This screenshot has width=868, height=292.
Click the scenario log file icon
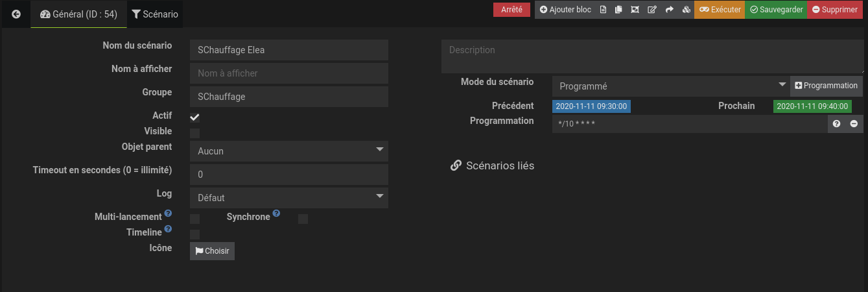[603, 10]
